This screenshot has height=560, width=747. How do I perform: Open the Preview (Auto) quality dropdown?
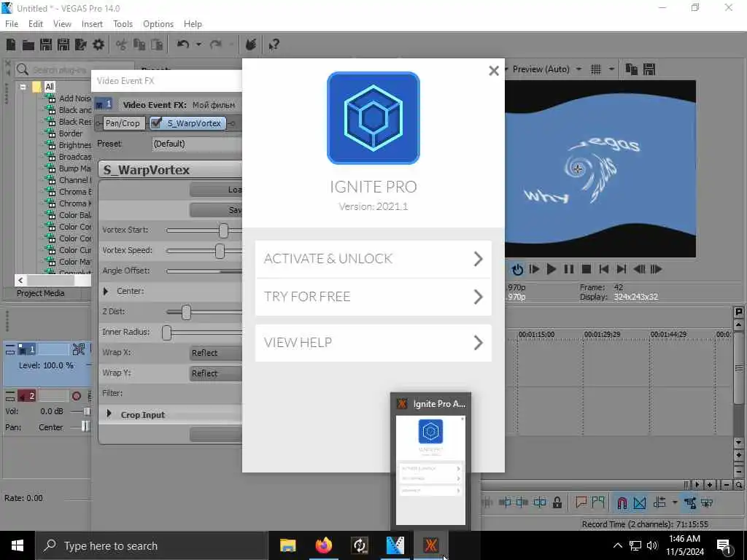coord(578,69)
